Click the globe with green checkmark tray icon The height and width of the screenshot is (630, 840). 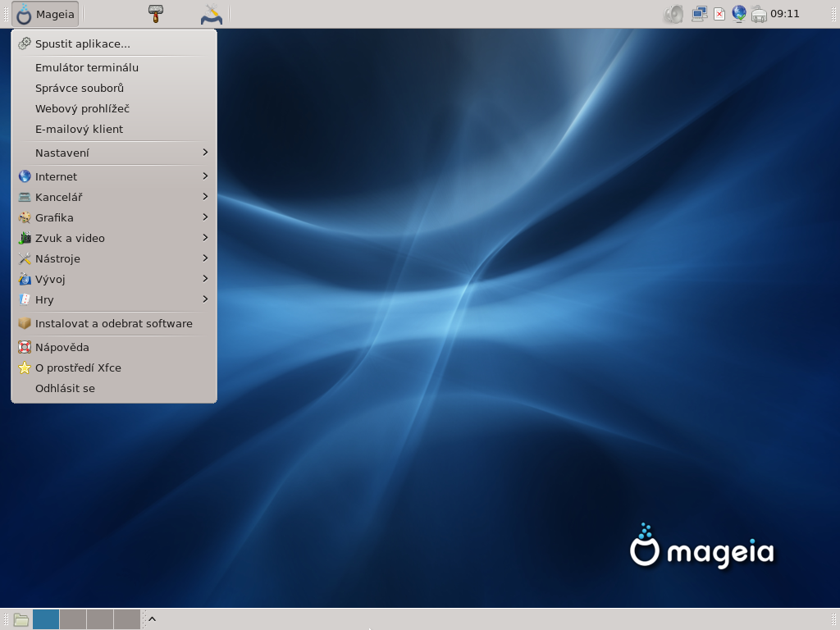[x=739, y=14]
